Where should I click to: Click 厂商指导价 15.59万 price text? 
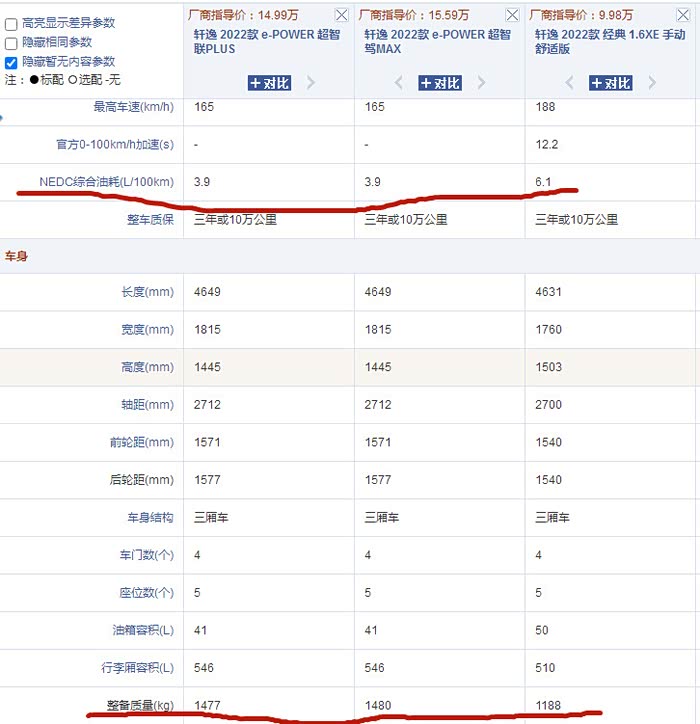[x=414, y=15]
